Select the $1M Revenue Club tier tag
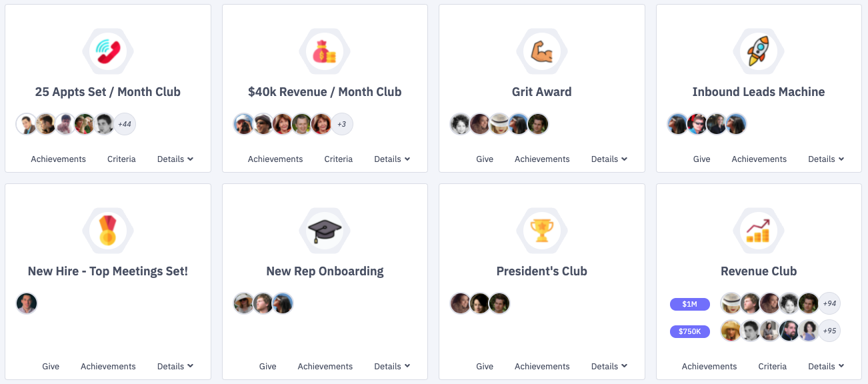This screenshot has height=384, width=868. pyautogui.click(x=689, y=304)
